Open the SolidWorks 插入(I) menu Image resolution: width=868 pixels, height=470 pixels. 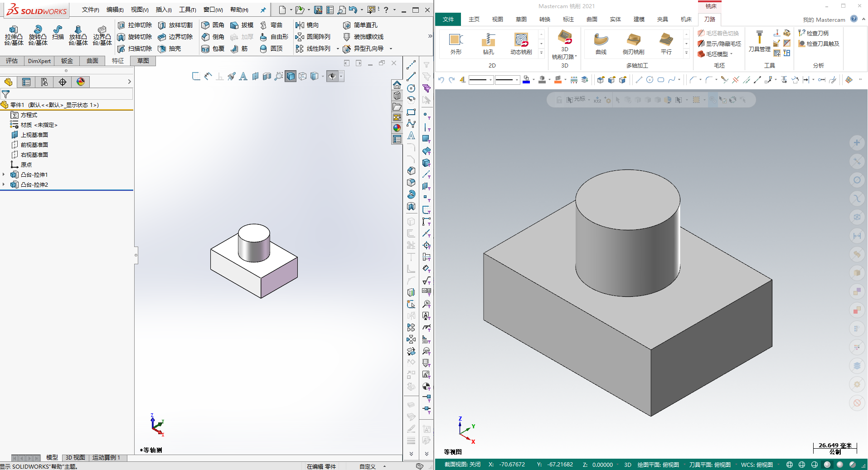[164, 10]
